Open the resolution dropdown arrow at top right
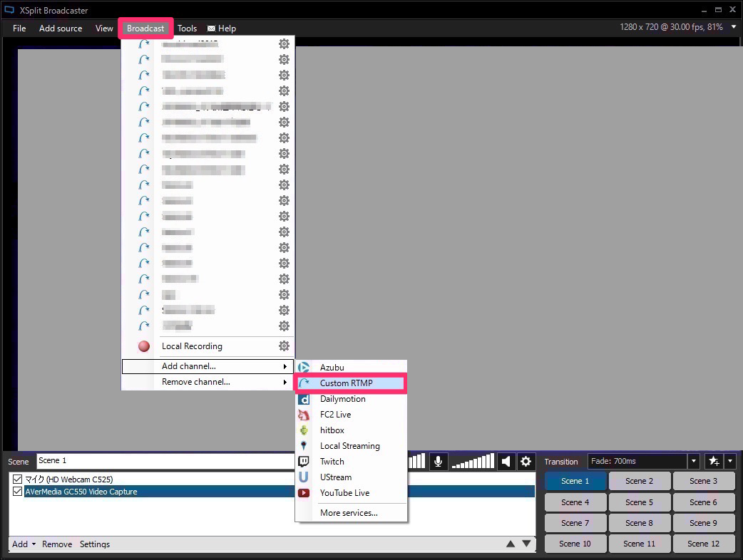Viewport: 743px width, 560px height. 734,27
